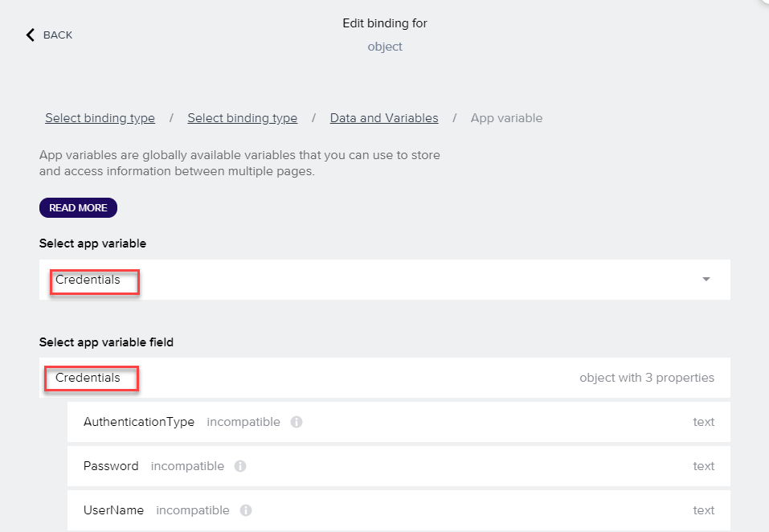Viewport: 769px width, 532px height.
Task: Click the 'text' type label on Password row
Action: click(x=703, y=466)
